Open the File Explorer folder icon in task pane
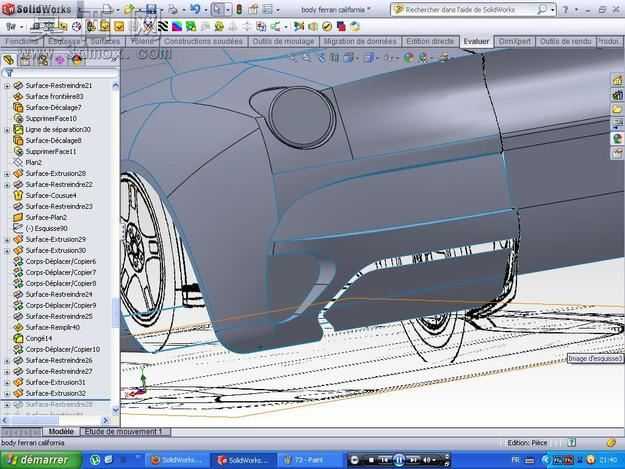This screenshot has height=469, width=625. (x=617, y=109)
